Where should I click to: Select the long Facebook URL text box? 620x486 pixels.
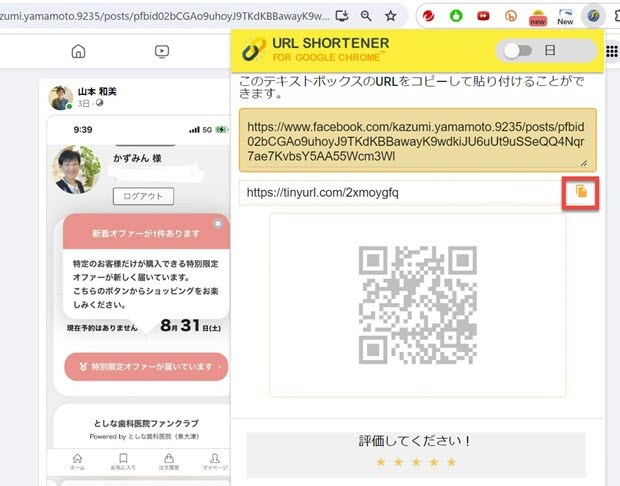click(x=417, y=139)
